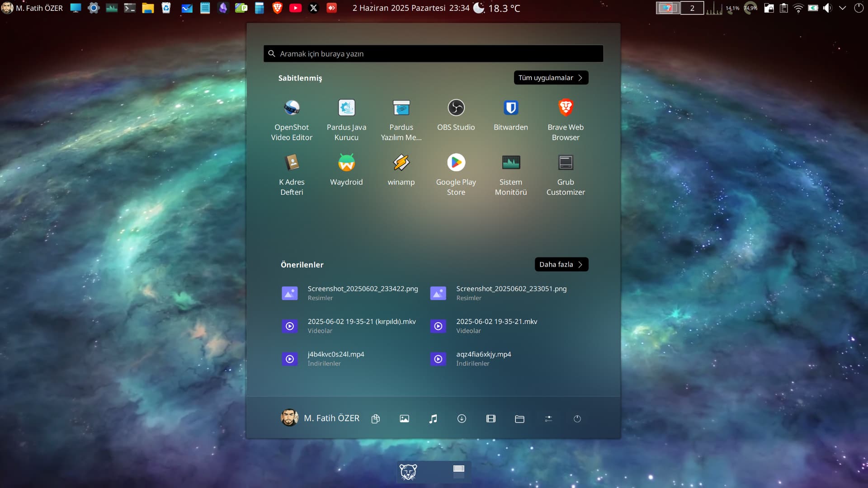Open the videos folder icon in menu footer
868x488 pixels.
click(491, 419)
